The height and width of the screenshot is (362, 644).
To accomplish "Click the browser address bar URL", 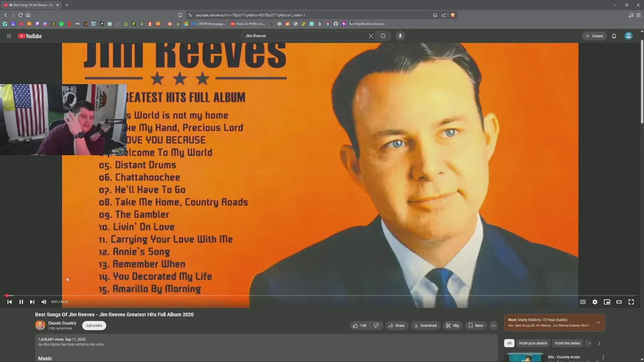I will 250,15.
